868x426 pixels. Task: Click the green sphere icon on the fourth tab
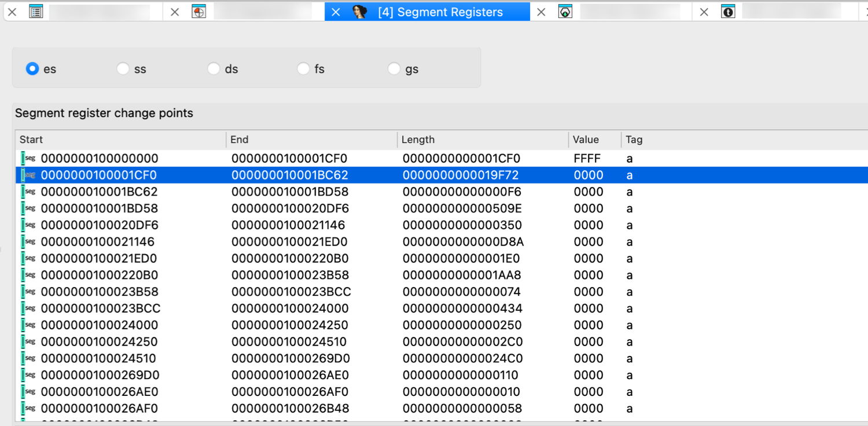(565, 11)
